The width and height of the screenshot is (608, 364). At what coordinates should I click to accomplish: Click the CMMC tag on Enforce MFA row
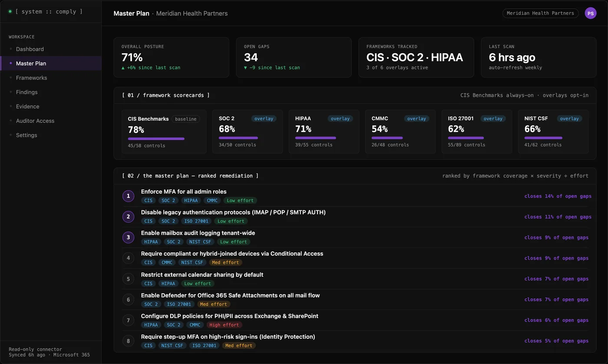coord(212,200)
